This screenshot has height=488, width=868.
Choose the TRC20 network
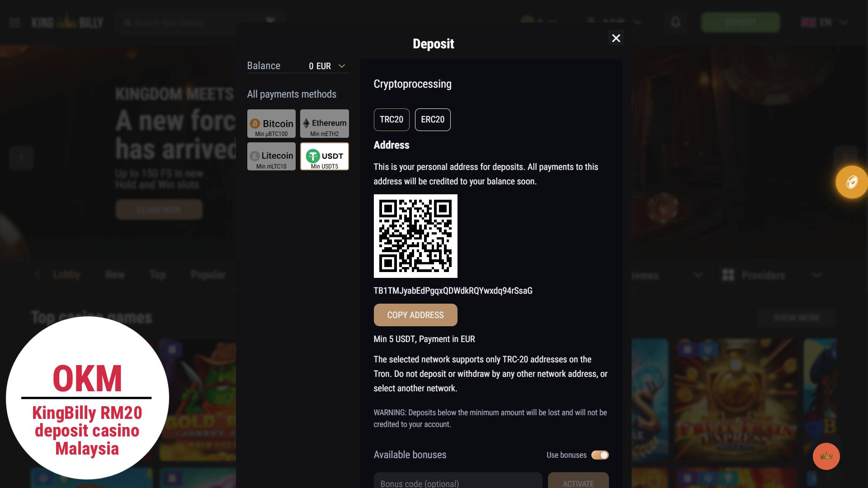(392, 120)
